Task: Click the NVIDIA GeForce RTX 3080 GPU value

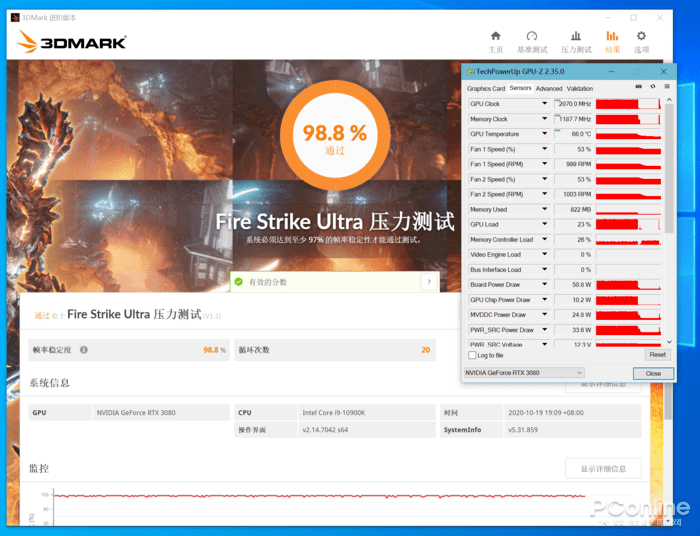Action: tap(136, 413)
